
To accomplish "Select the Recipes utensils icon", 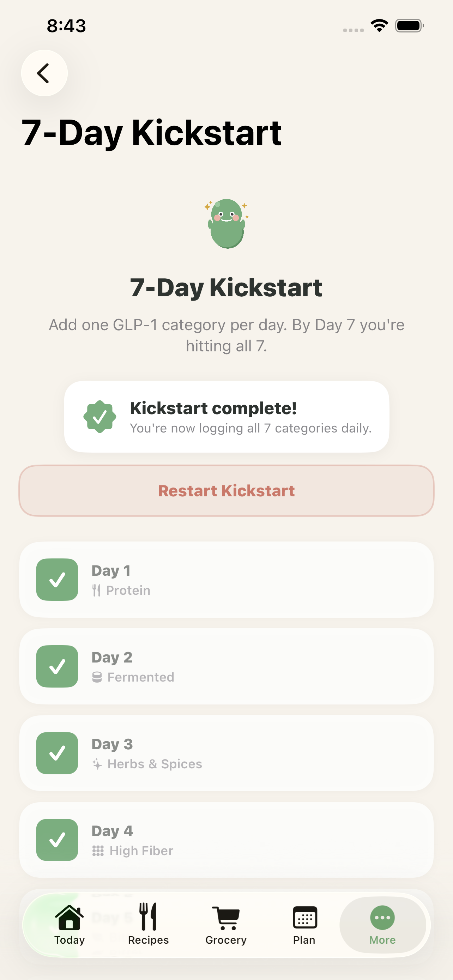I will 148,917.
